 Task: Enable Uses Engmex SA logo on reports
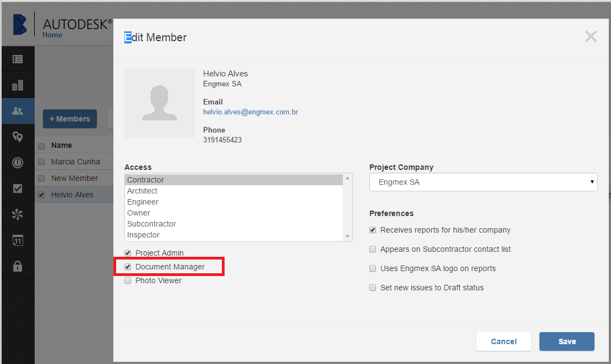coord(373,268)
